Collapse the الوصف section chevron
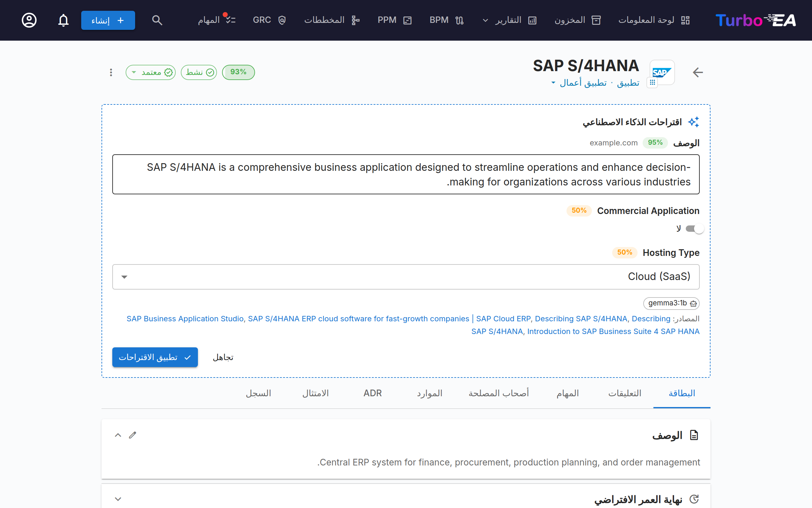The width and height of the screenshot is (812, 508). (x=118, y=435)
